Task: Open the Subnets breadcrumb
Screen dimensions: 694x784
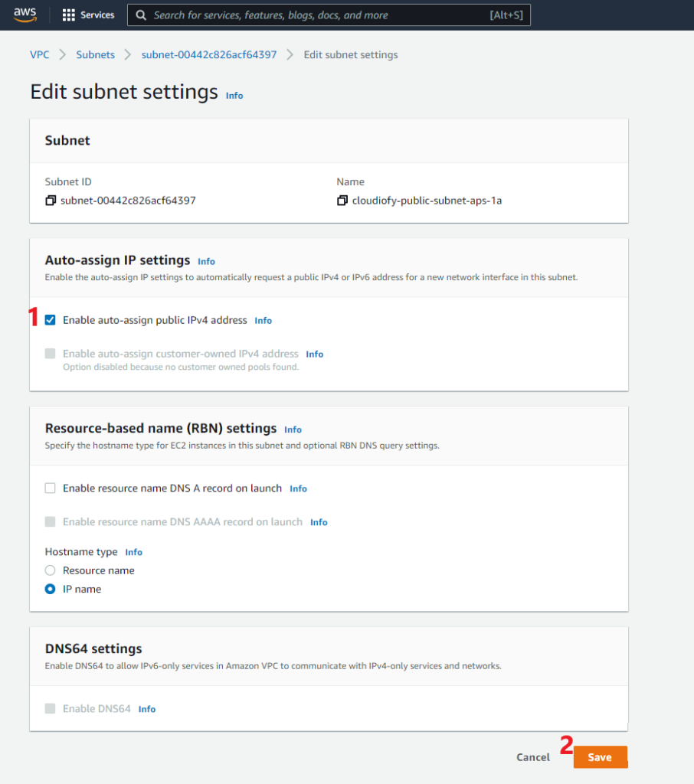Action: (95, 54)
